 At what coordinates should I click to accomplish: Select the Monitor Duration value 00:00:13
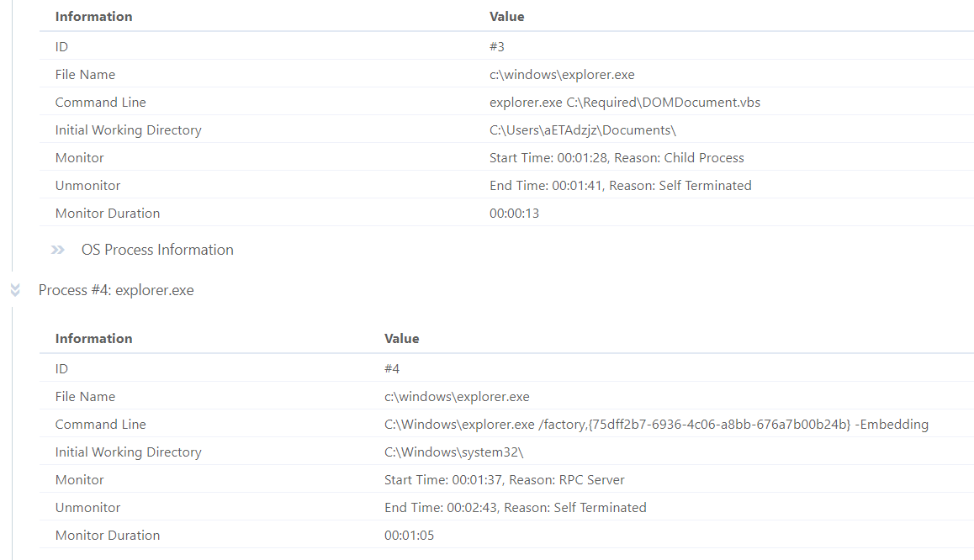pyautogui.click(x=514, y=213)
